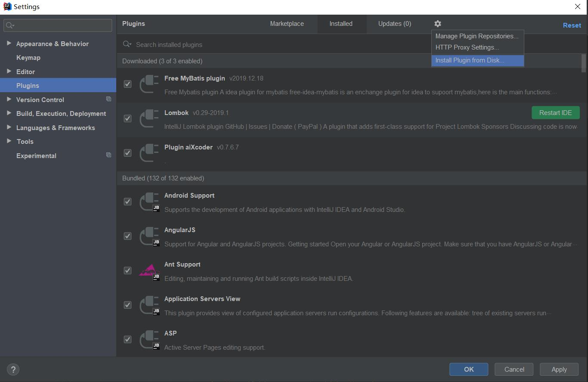Toggle the Plugin aiXcoder checkbox
This screenshot has width=588, height=382.
pyautogui.click(x=127, y=153)
